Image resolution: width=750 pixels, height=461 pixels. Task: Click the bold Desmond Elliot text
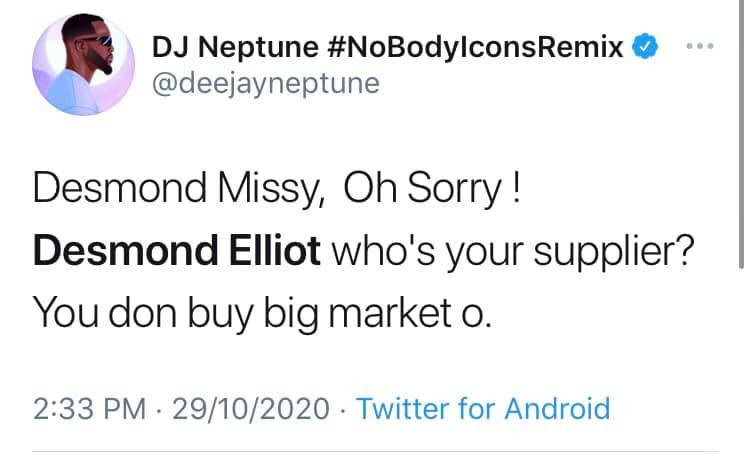[176, 251]
